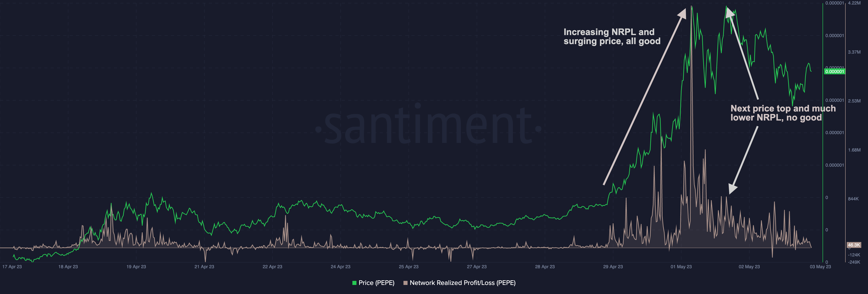Select the 19 Apr 23 date label
The image size is (868, 294).
(136, 267)
